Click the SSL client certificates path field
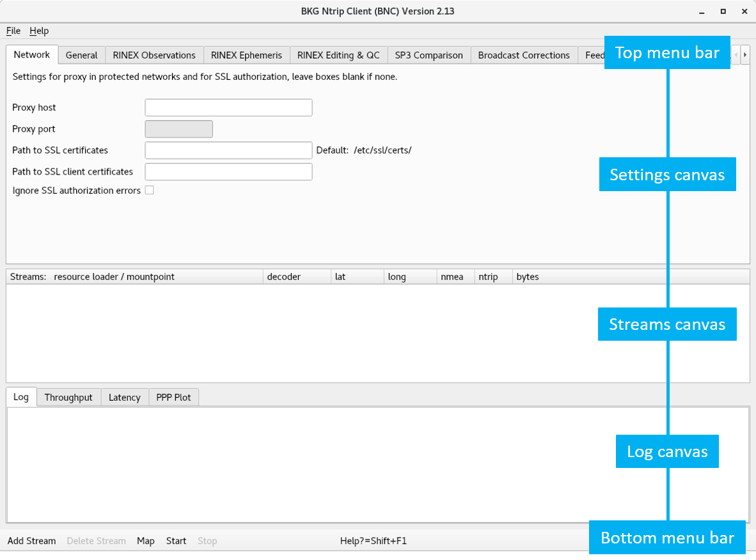Screen dimensions: 756x560 click(228, 171)
